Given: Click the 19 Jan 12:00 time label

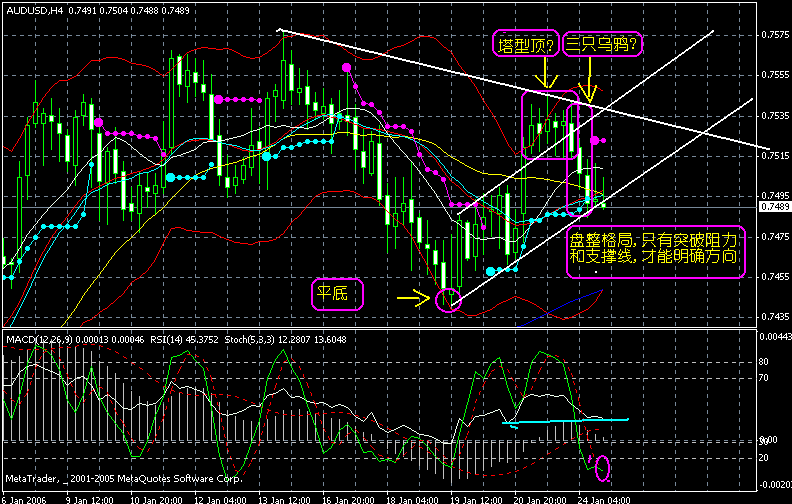Looking at the screenshot, I should click(x=477, y=500).
